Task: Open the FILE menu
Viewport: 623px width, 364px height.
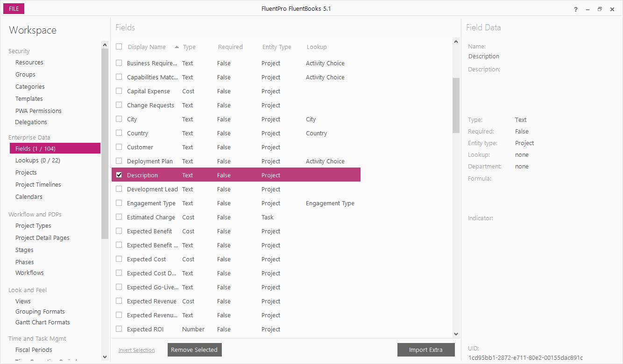Action: [14, 9]
